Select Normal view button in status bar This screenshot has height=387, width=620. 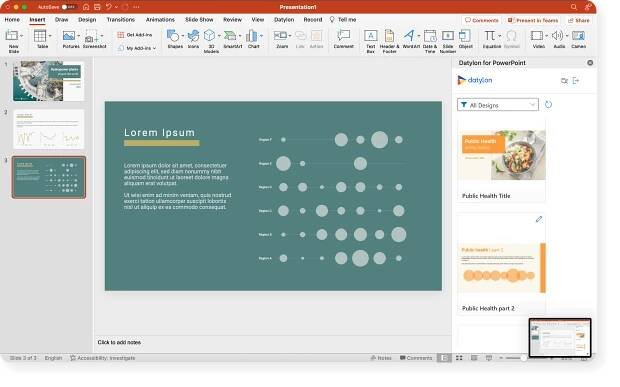point(444,358)
